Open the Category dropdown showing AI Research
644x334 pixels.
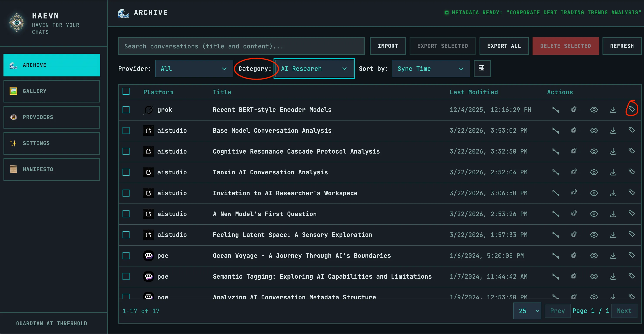[314, 69]
